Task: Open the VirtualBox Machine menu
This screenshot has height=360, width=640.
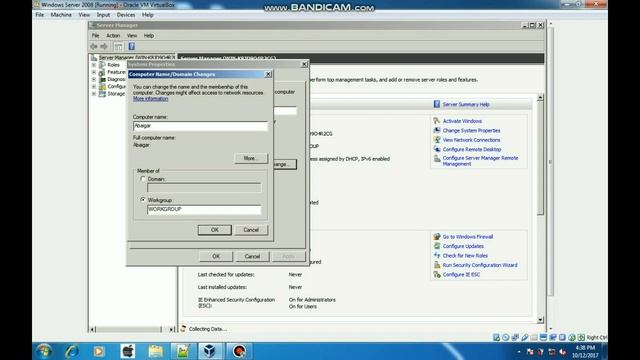Action: click(61, 15)
